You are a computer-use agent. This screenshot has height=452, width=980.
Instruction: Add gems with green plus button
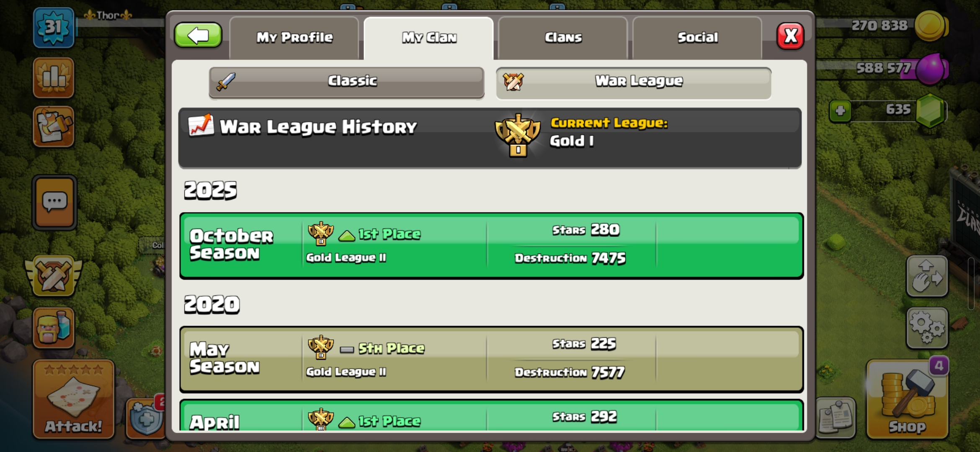click(x=840, y=111)
